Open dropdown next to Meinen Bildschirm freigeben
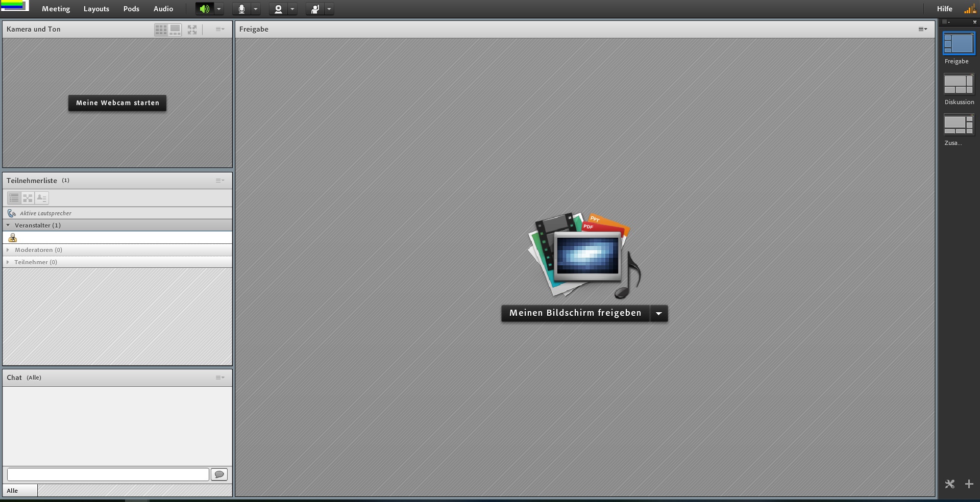The height and width of the screenshot is (502, 980). click(x=659, y=313)
